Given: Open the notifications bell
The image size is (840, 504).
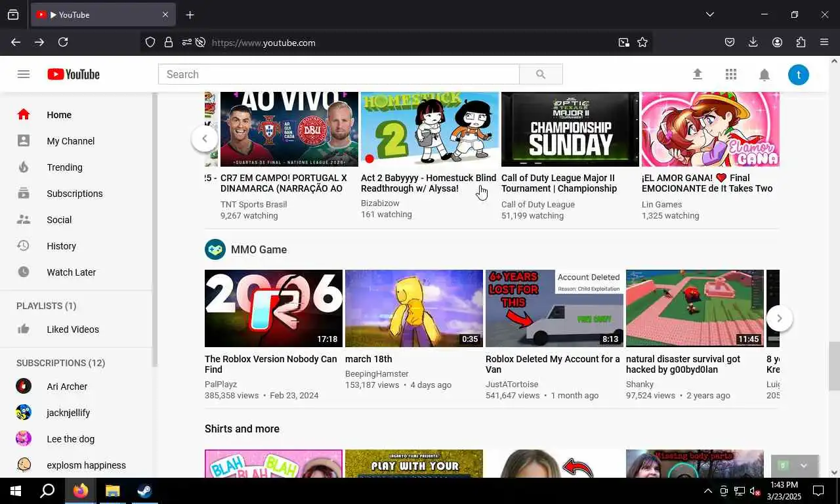Looking at the screenshot, I should [x=765, y=74].
